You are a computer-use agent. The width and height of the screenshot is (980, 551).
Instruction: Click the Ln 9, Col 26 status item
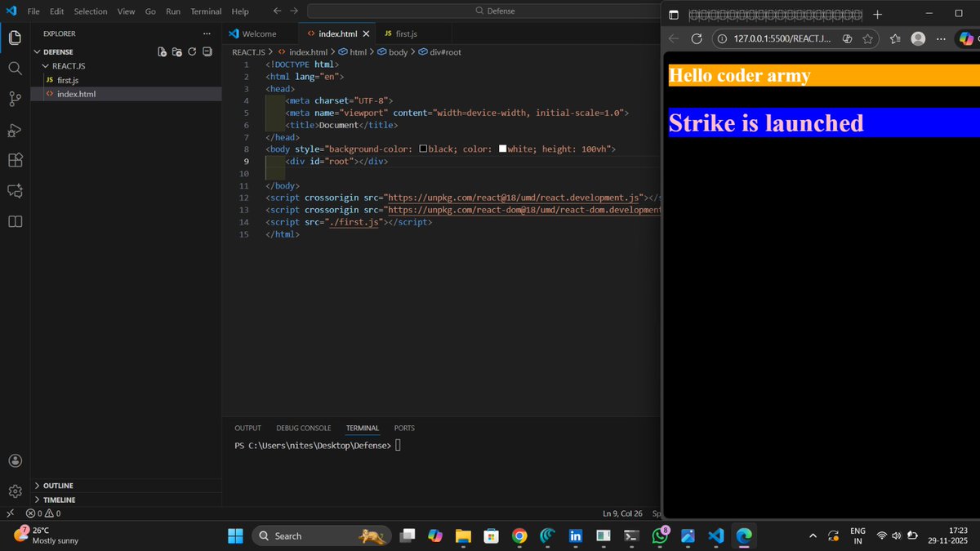click(x=622, y=513)
